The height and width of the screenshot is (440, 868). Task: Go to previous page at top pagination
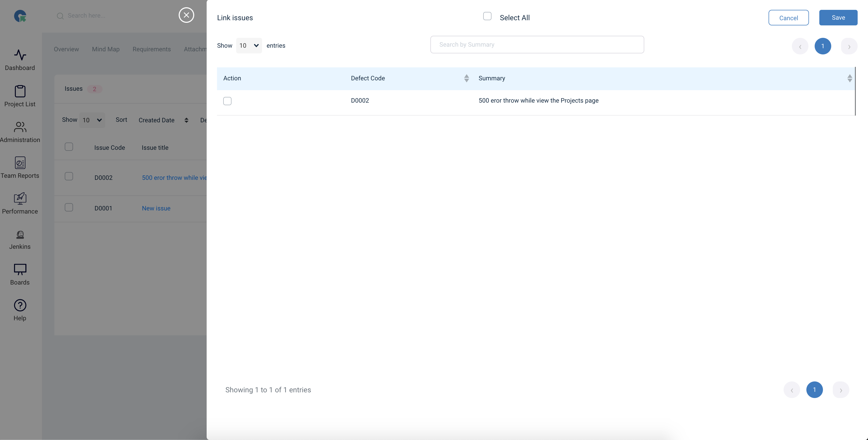pos(800,46)
